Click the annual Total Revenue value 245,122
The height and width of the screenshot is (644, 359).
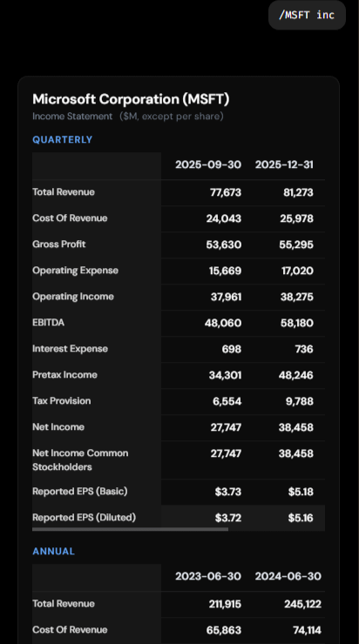(302, 604)
